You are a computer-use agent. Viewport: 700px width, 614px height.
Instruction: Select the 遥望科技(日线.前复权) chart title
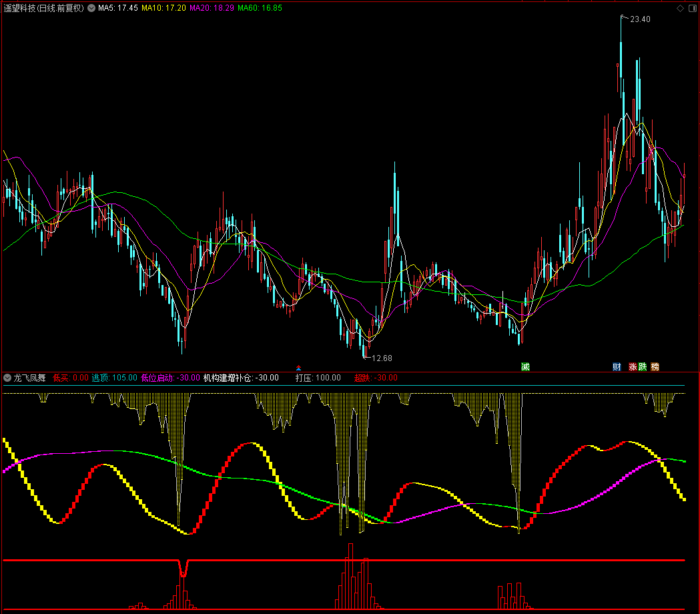coord(44,8)
